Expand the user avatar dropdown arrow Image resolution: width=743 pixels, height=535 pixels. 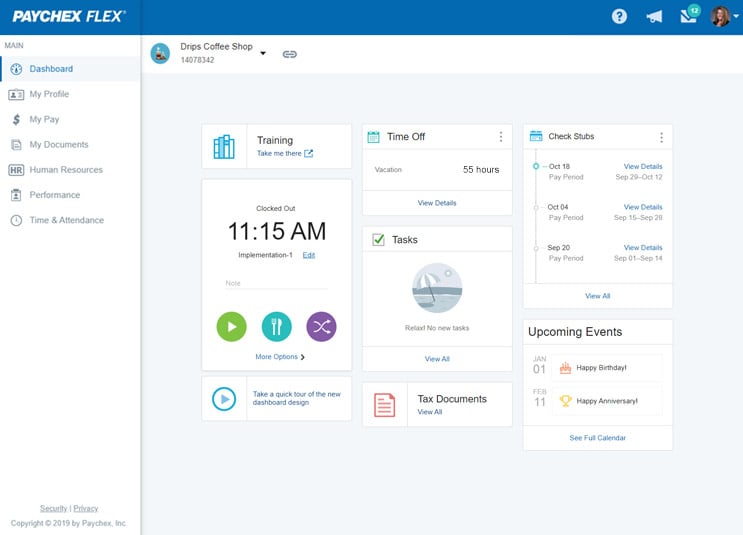(x=736, y=16)
